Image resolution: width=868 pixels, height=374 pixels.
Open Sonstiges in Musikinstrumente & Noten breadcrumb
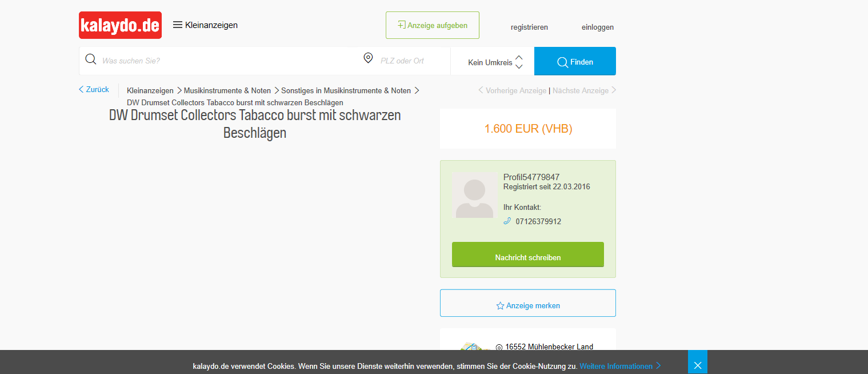346,90
